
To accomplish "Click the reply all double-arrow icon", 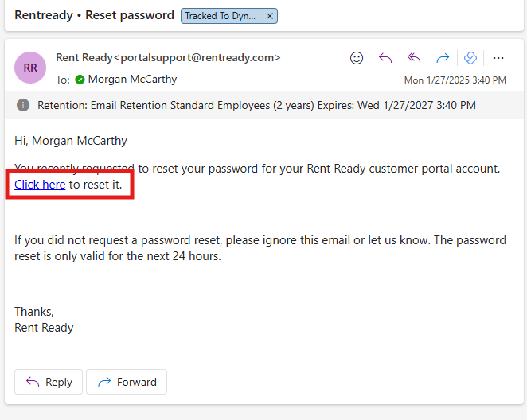I will 414,58.
